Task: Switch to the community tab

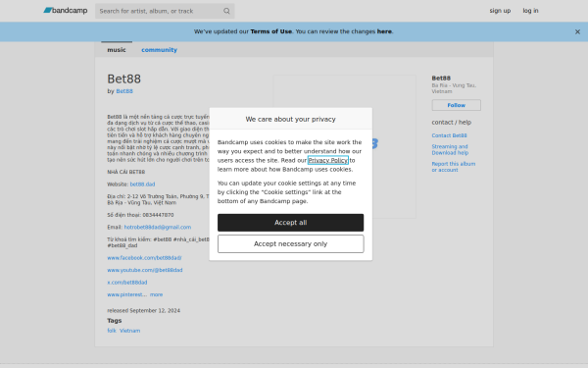Action: click(x=159, y=50)
